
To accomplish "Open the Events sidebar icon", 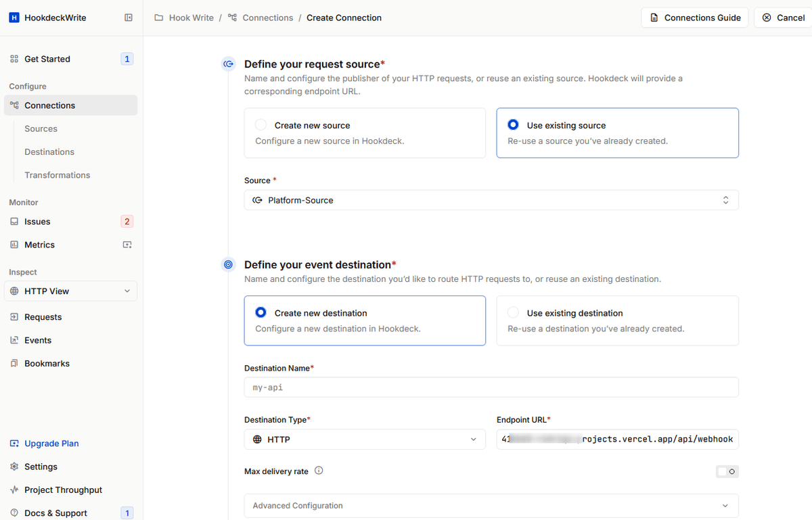I will tap(16, 339).
